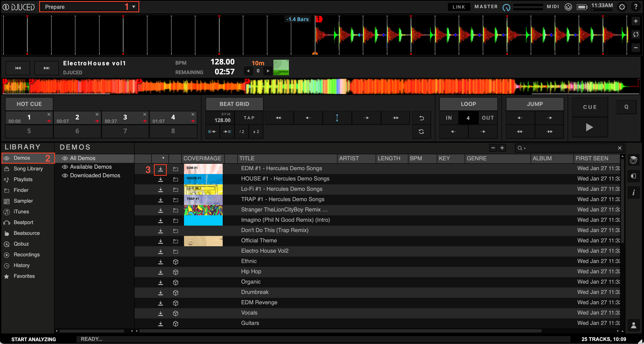Select Song Library in the sidebar
The width and height of the screenshot is (644, 344).
[x=28, y=169]
